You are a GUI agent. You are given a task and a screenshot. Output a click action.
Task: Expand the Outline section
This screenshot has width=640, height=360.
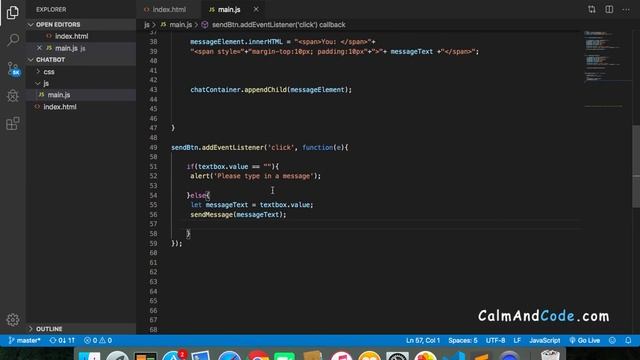tap(81, 329)
